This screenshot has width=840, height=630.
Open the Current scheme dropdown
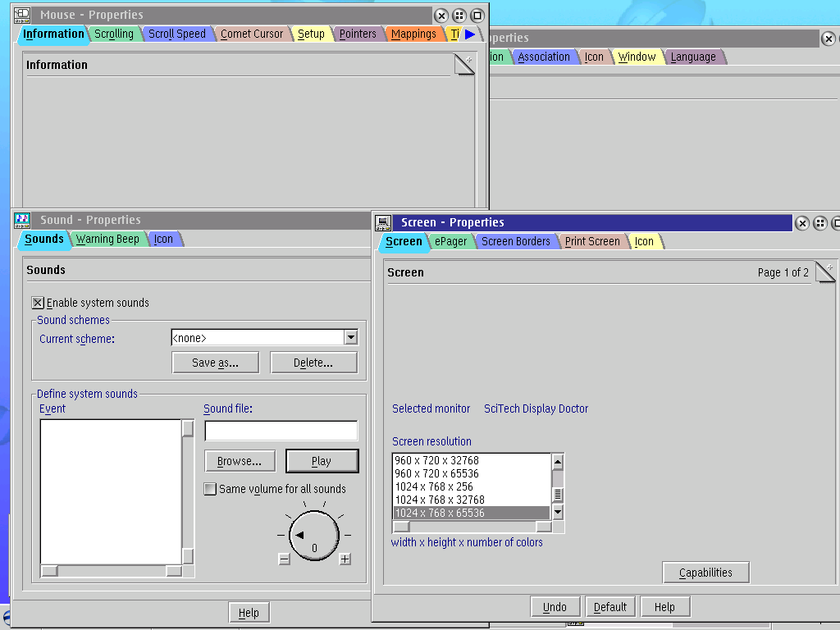(x=351, y=337)
